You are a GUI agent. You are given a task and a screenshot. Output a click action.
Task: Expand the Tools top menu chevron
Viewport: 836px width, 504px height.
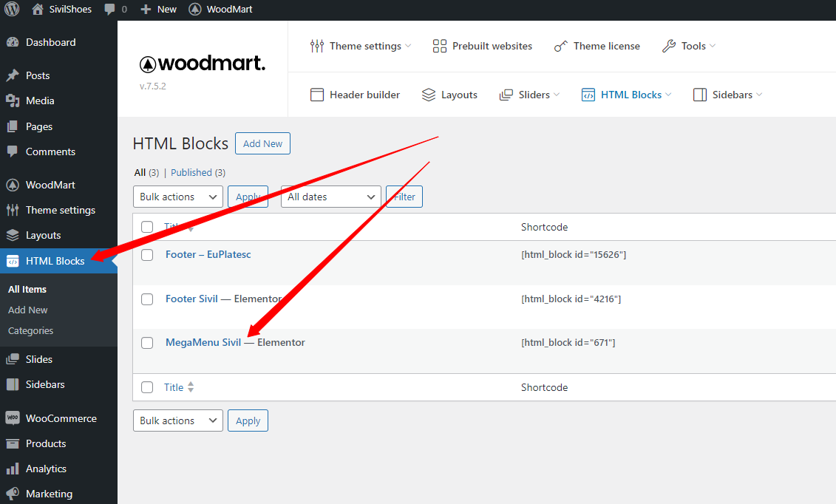[713, 46]
